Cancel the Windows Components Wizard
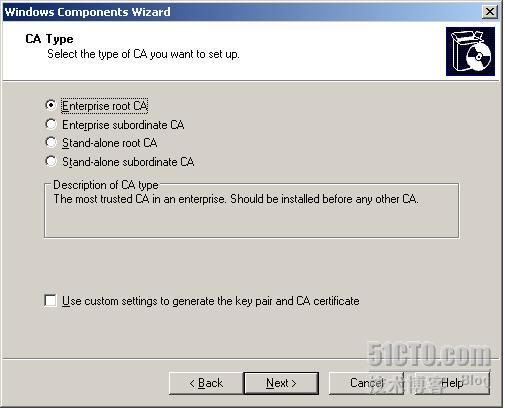505x408 pixels. pos(366,383)
